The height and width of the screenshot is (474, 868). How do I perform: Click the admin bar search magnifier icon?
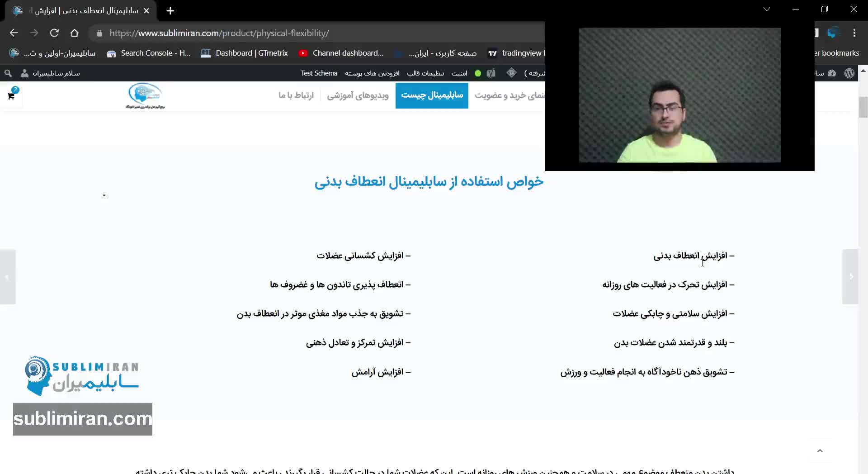point(8,73)
